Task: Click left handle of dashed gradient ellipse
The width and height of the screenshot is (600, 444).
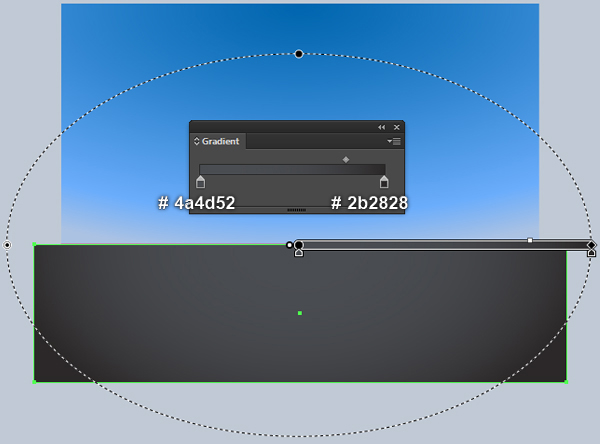Action: (7, 245)
